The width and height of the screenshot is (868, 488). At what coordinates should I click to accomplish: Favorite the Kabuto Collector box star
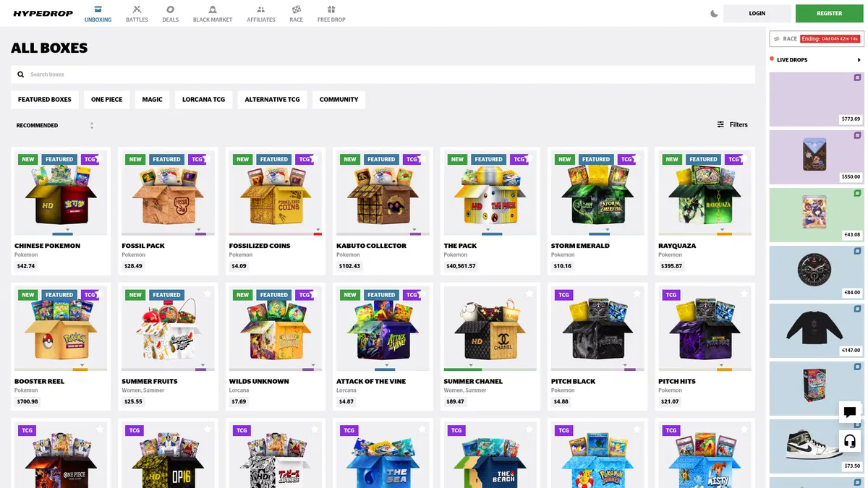(x=422, y=158)
